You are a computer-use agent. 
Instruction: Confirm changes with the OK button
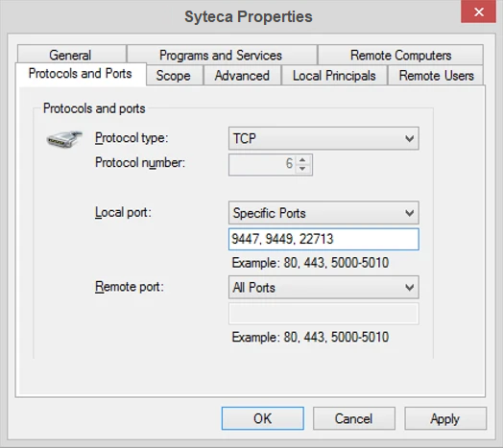263,418
